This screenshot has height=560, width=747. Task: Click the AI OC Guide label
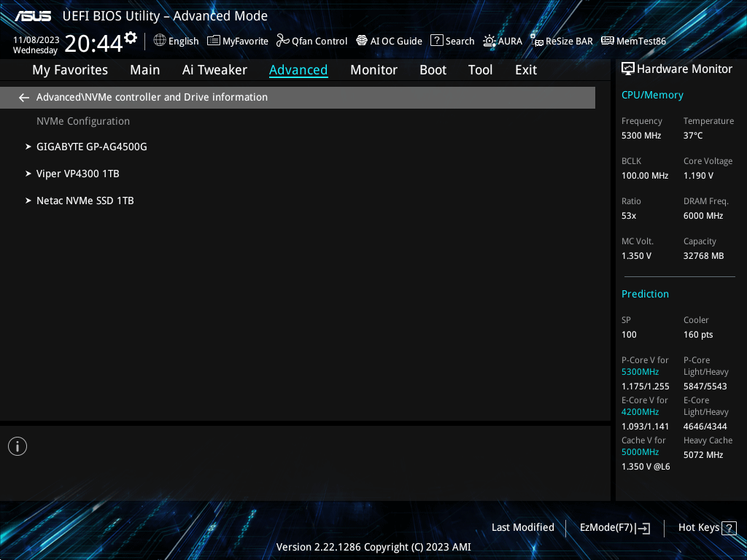[396, 41]
